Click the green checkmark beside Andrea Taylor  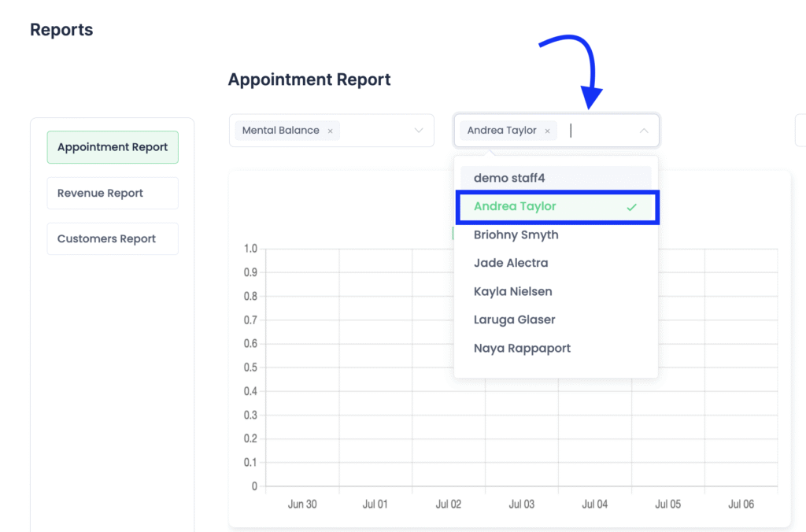coord(631,207)
